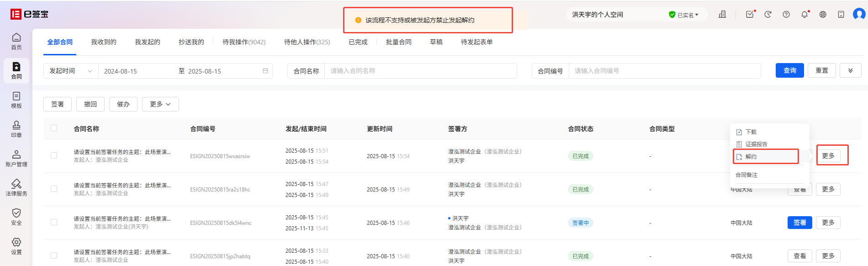Toggle the select-all checkbox in table header
Image resolution: width=868 pixels, height=266 pixels.
(x=54, y=128)
